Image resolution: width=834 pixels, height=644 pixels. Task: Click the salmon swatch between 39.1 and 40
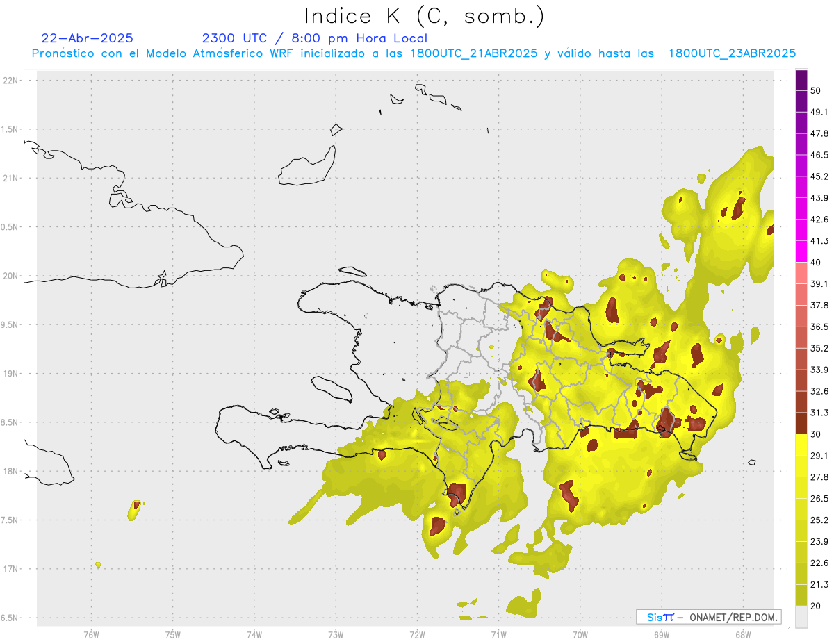802,273
